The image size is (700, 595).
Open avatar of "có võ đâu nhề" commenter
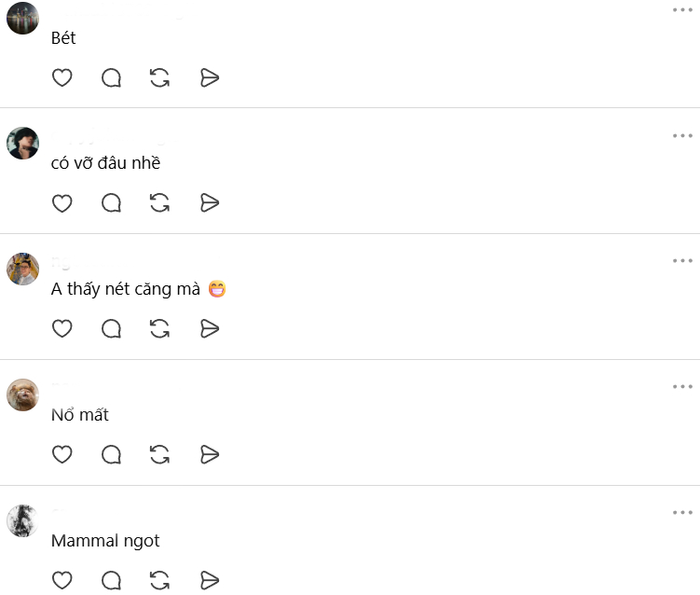pos(22,144)
